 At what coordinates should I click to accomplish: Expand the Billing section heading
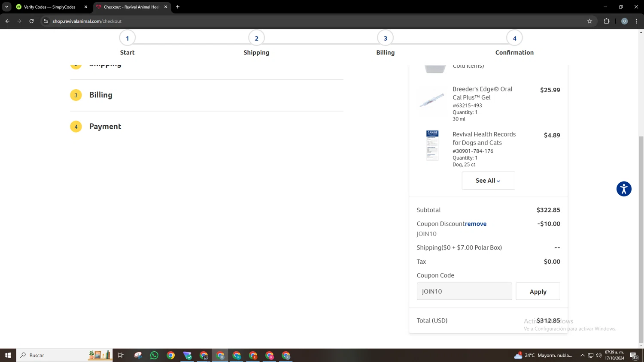(101, 95)
